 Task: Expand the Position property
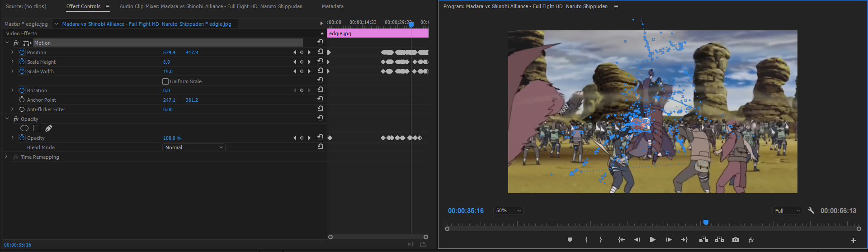pos(12,52)
